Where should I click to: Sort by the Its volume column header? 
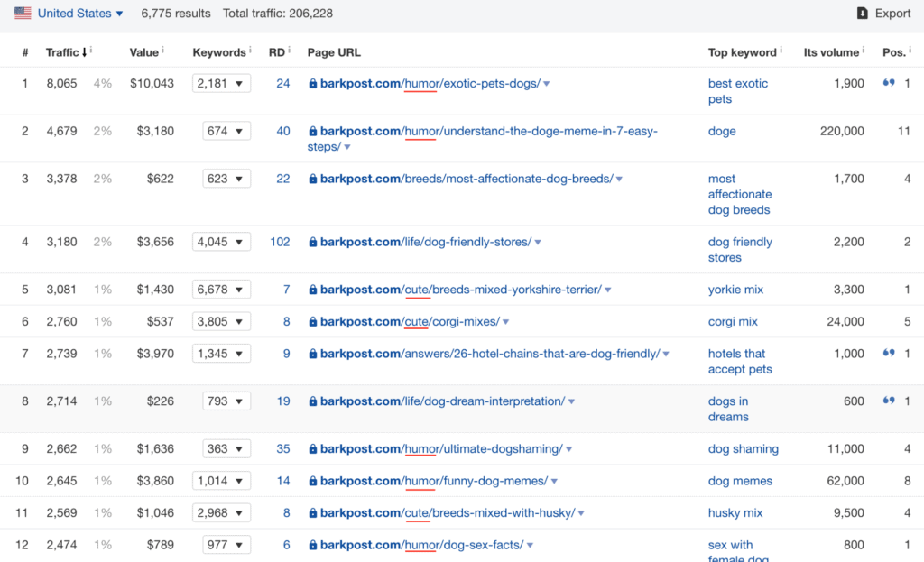(831, 52)
